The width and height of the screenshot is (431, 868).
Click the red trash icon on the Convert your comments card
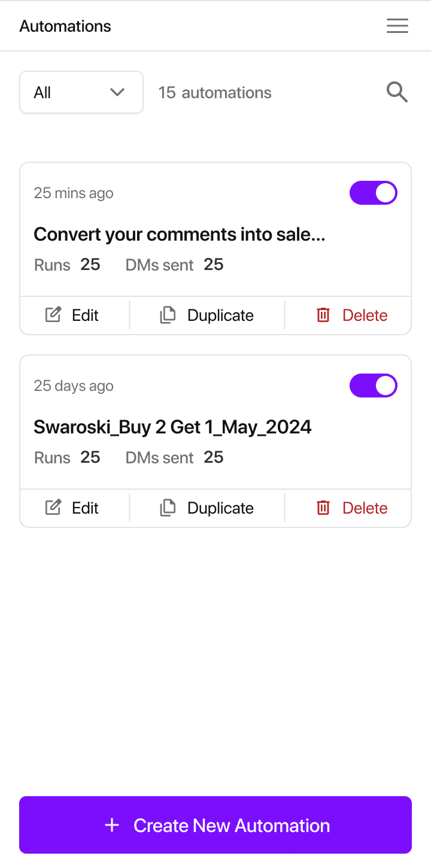coord(323,315)
